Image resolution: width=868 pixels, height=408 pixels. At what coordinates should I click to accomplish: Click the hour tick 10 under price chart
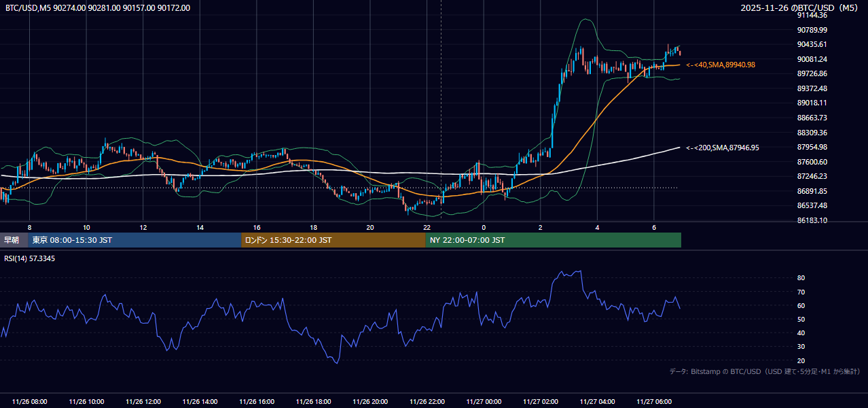click(86, 227)
